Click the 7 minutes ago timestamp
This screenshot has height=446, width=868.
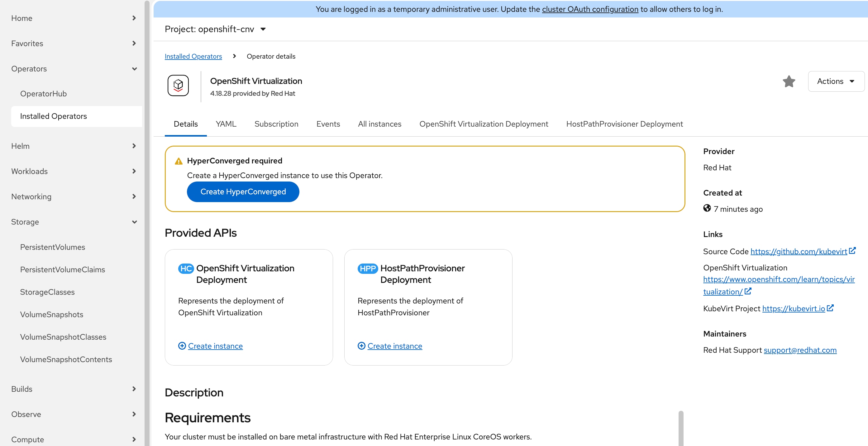coord(738,209)
